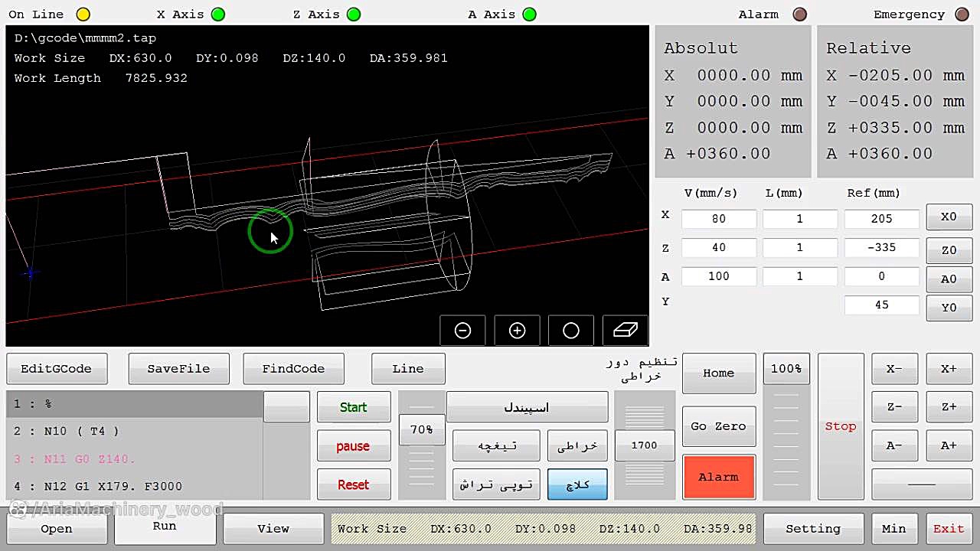Screen dimensions: 980x551
Task: Zero the Z axis with Z0
Action: 949,250
